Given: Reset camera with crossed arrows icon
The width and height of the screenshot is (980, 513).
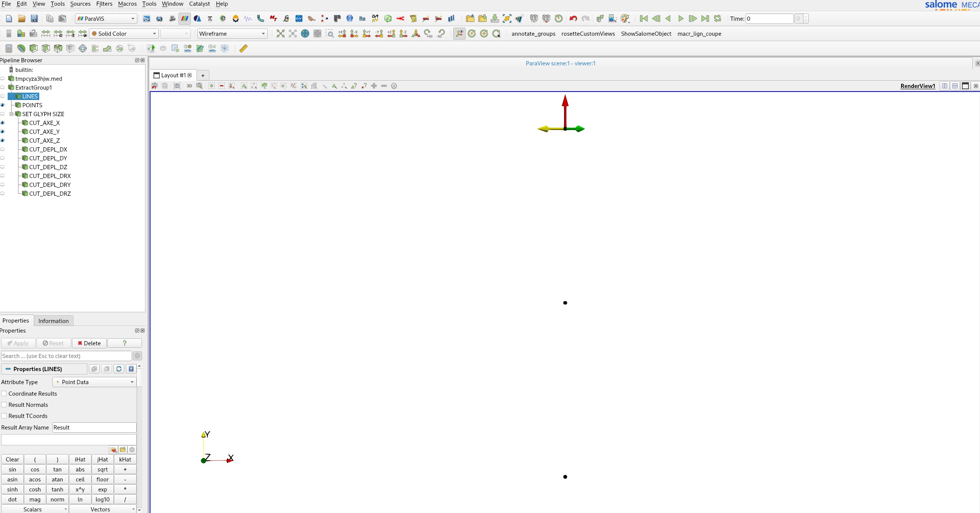Looking at the screenshot, I should [x=280, y=34].
